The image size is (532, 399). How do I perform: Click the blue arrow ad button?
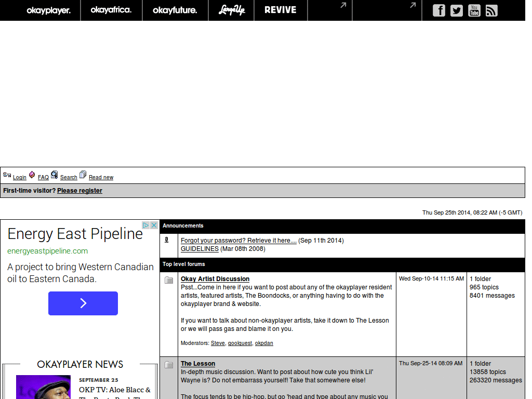[83, 303]
